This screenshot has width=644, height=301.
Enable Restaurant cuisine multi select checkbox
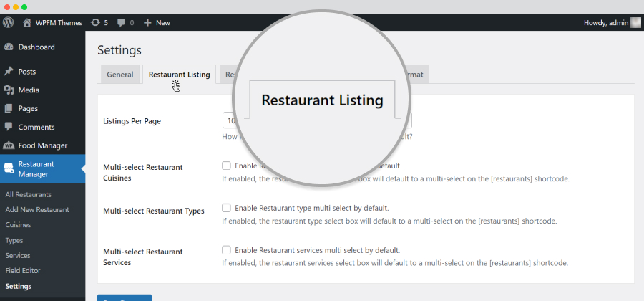226,166
